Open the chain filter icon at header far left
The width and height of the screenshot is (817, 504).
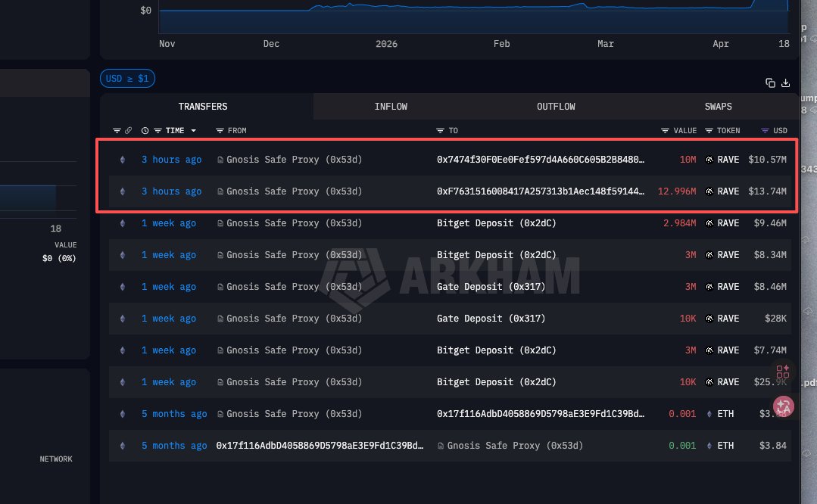[x=117, y=131]
